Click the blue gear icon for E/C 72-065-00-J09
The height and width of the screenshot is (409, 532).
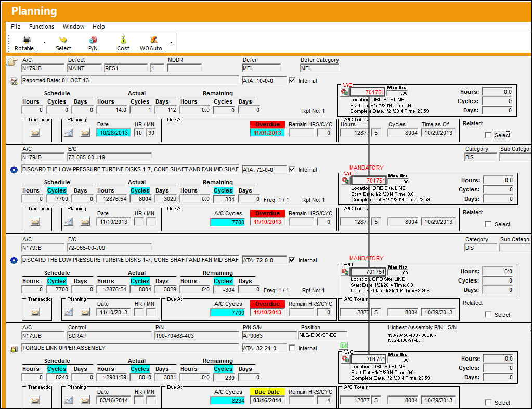point(14,260)
